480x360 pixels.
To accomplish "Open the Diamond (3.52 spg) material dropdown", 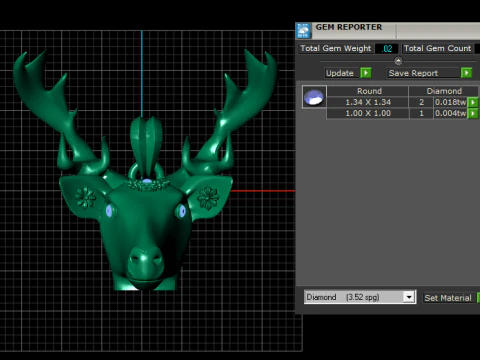I will pos(409,297).
